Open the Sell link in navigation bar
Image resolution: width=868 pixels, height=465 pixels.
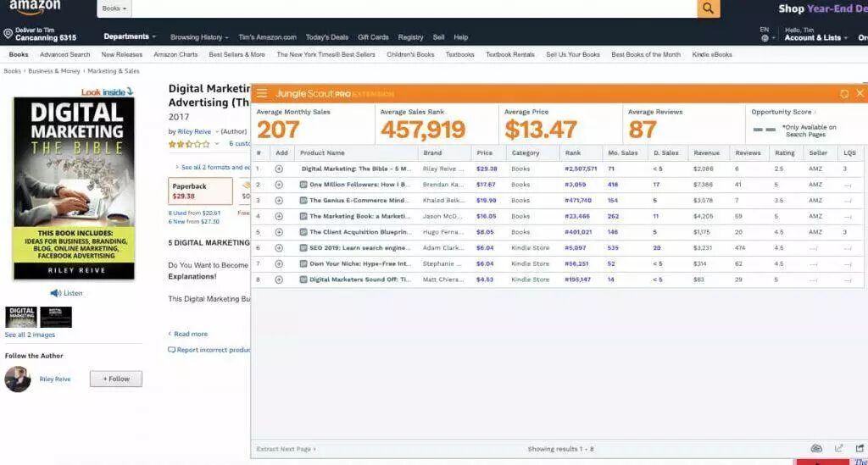tap(438, 37)
